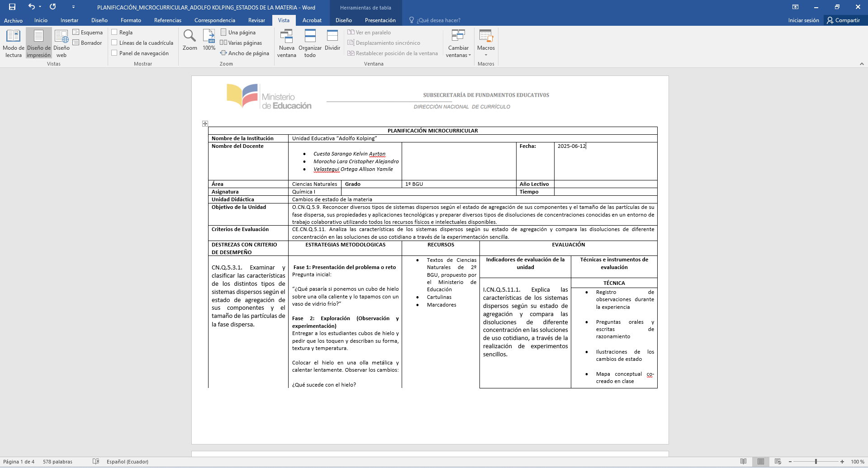The image size is (868, 468).
Task: Choose Varias páginas zoom option
Action: coord(241,43)
